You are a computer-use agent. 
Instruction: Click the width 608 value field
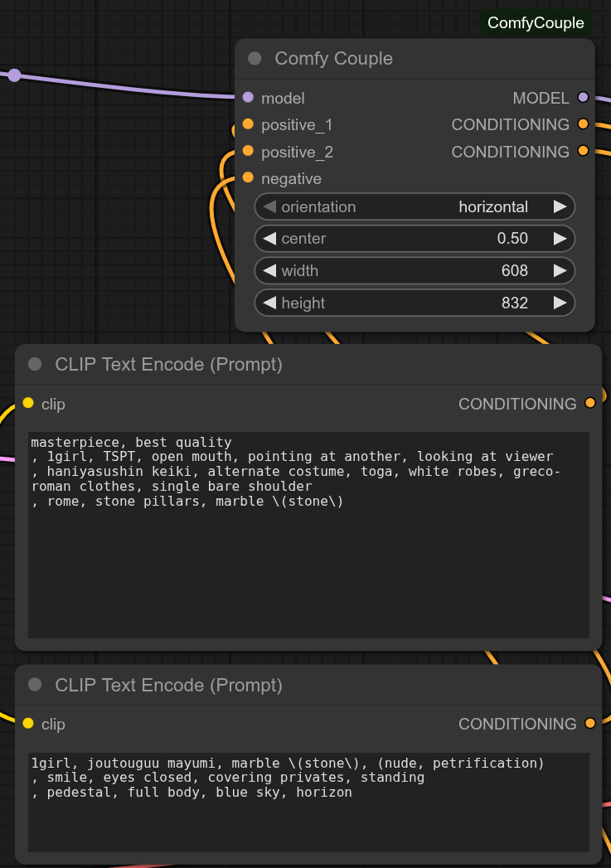tap(415, 271)
